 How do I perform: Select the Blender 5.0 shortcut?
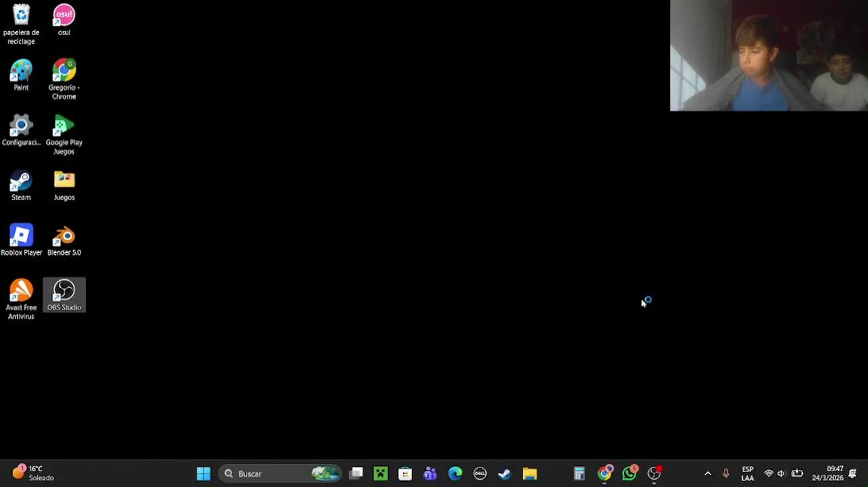click(x=64, y=240)
